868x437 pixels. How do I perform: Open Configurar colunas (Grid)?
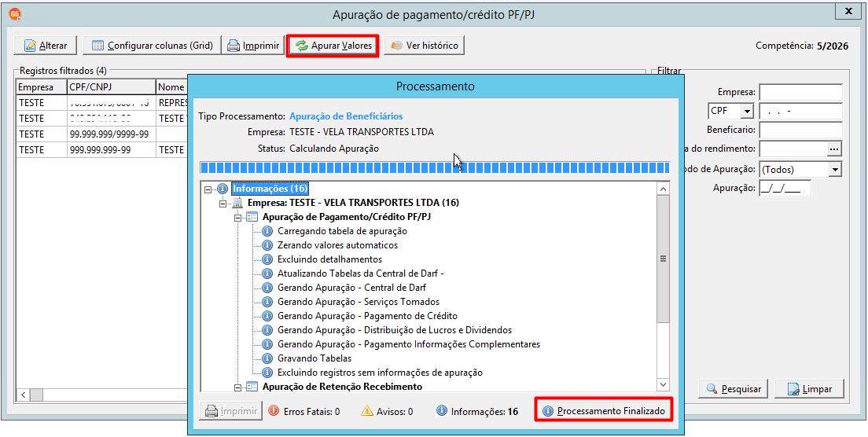(x=152, y=46)
